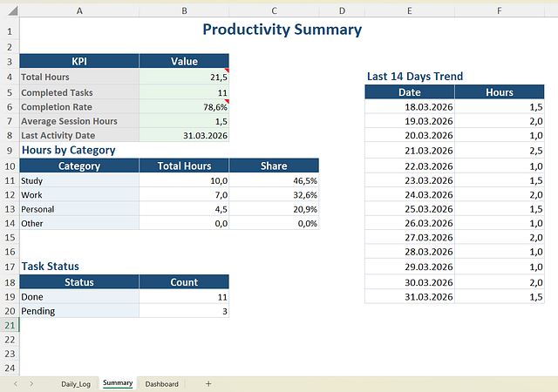Select the 21,5 total hours value
Screen dimensions: 558x392
pos(184,77)
